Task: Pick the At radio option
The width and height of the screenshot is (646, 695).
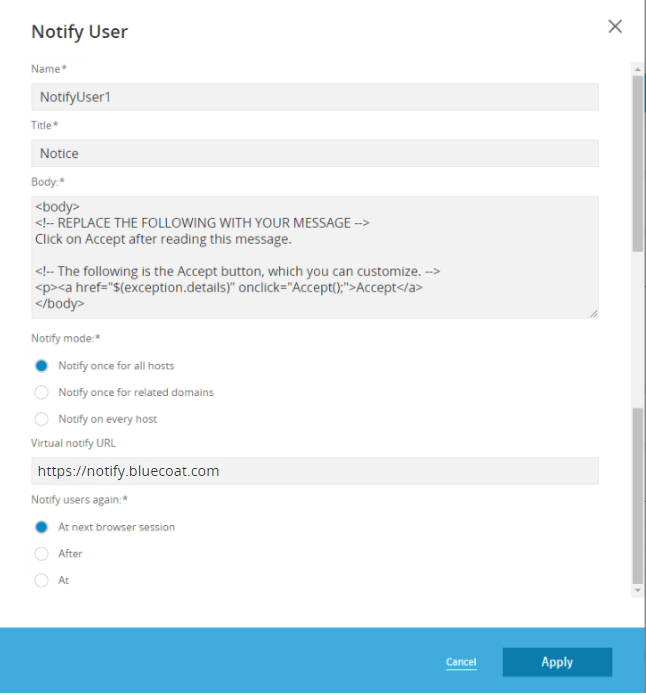Action: [x=42, y=580]
